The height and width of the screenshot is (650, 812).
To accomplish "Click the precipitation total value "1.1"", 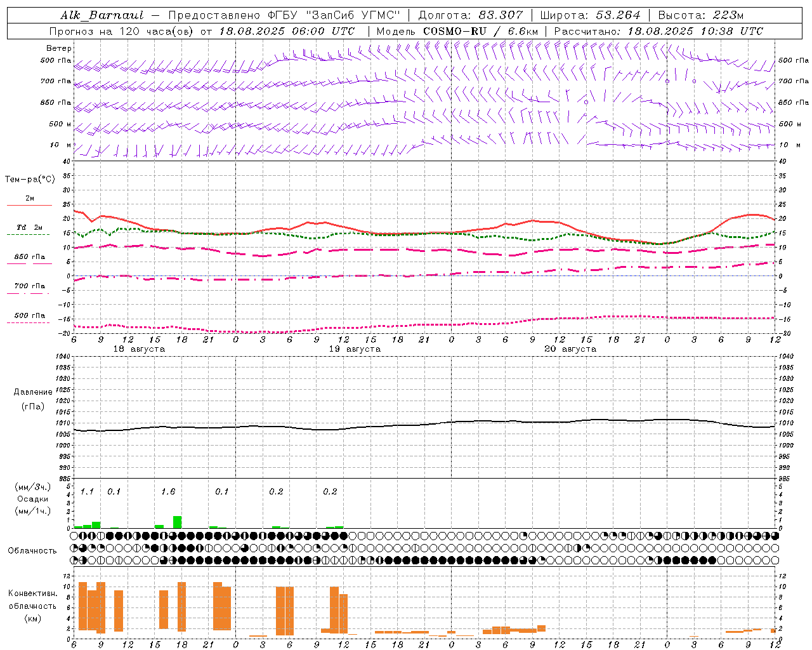I will coord(87,492).
